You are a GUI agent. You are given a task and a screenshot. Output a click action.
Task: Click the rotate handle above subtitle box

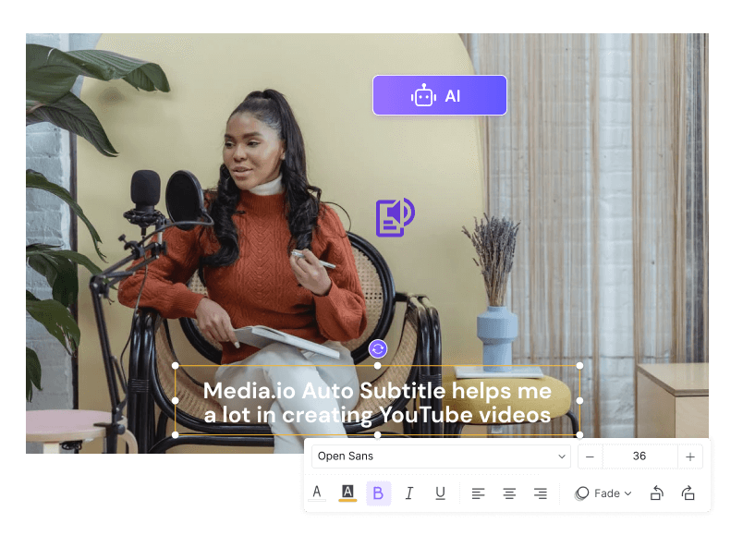(x=378, y=349)
